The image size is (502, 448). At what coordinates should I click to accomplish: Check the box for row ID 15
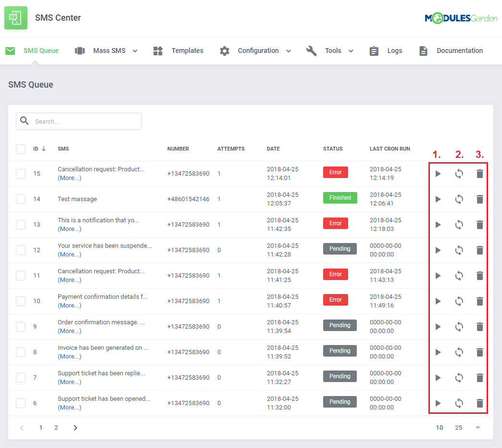21,174
